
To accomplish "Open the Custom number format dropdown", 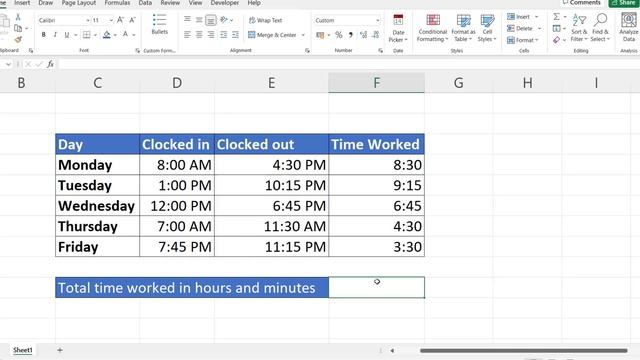I will [x=378, y=20].
